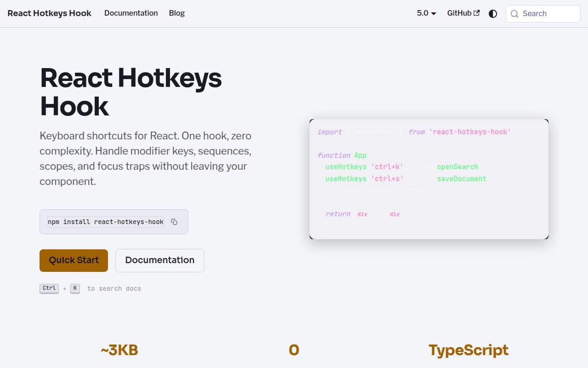Click the 'react-hotkeys-hook' string in code sample
This screenshot has height=368, width=588.
click(470, 132)
